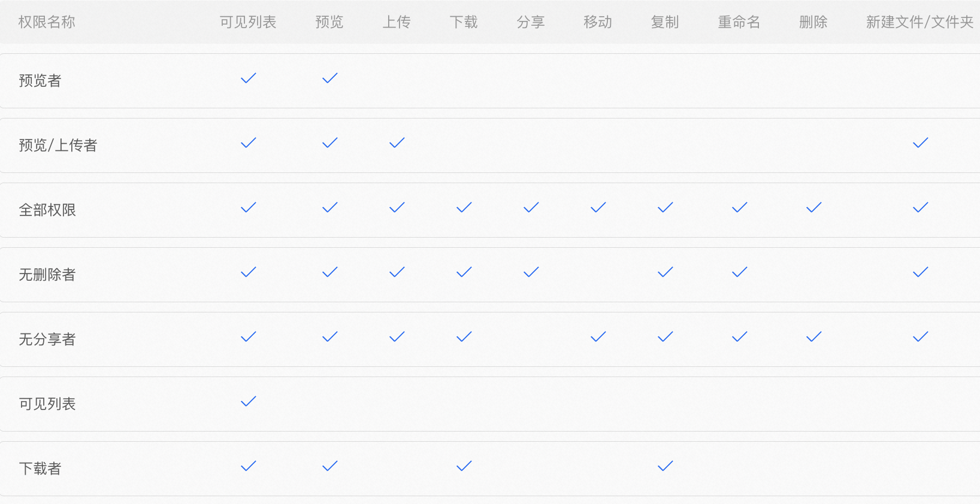Viewport: 980px width, 504px height.
Task: Select the 全部权限 permission row label
Action: click(47, 210)
